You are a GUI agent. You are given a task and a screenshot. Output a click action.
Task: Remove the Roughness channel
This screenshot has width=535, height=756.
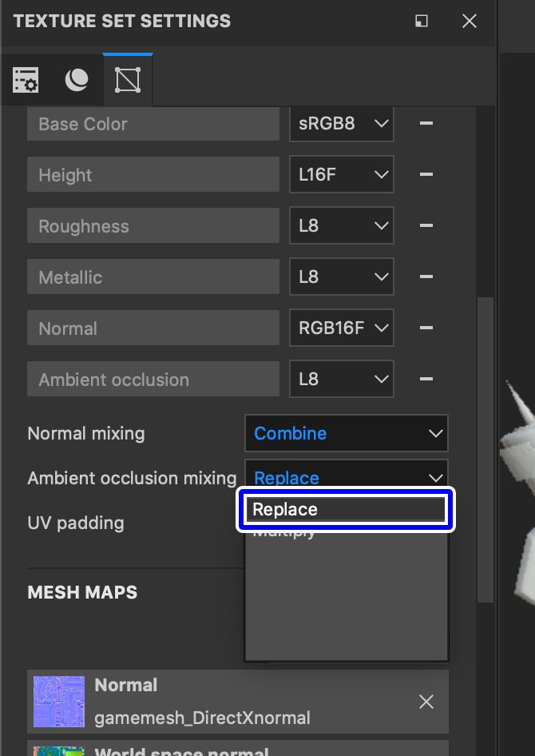coord(426,225)
